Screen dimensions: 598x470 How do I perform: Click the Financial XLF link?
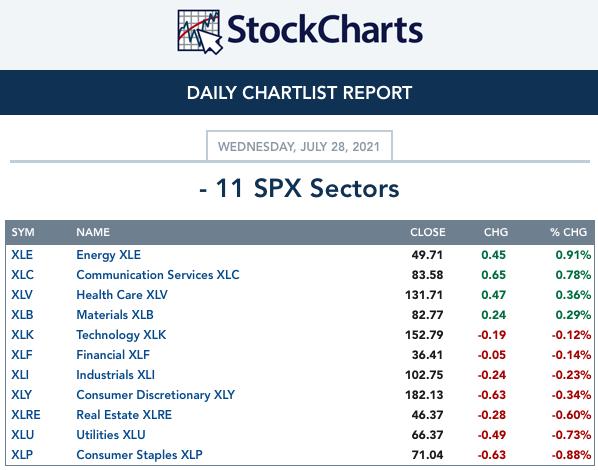tap(113, 355)
